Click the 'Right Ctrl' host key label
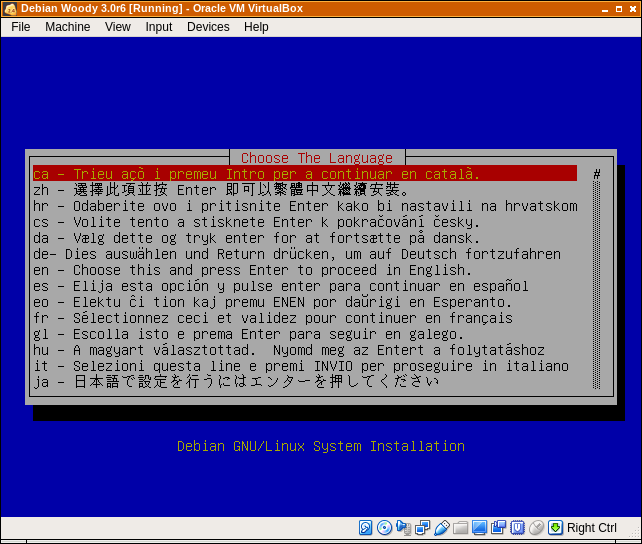This screenshot has height=544, width=642. tap(592, 528)
